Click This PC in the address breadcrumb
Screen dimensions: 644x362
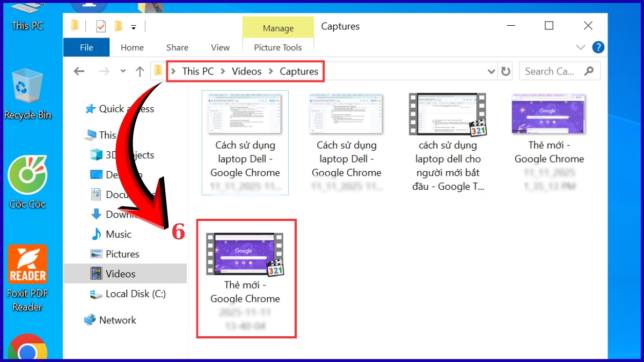coord(198,71)
